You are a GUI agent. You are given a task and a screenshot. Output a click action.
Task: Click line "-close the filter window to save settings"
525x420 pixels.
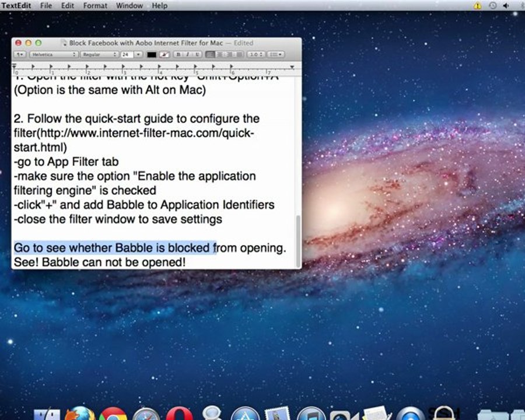click(118, 219)
